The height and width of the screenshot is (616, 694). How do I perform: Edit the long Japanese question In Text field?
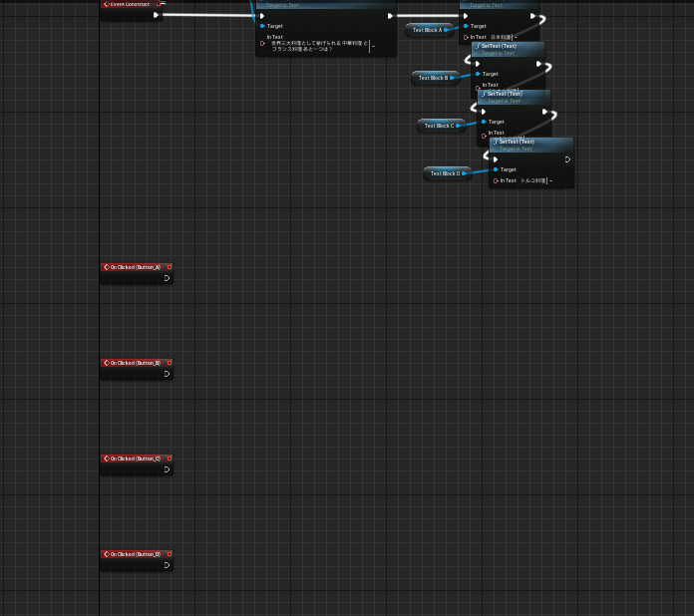point(319,46)
